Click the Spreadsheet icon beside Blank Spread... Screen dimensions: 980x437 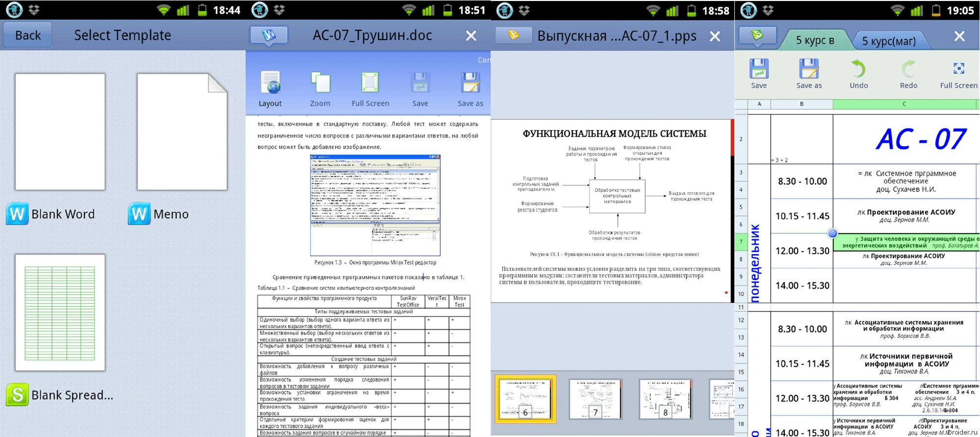pyautogui.click(x=17, y=394)
